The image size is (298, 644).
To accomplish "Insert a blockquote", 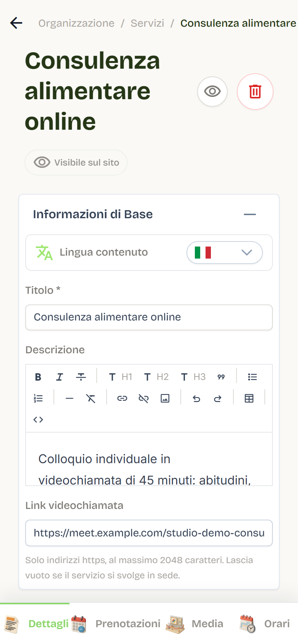I will 221,377.
